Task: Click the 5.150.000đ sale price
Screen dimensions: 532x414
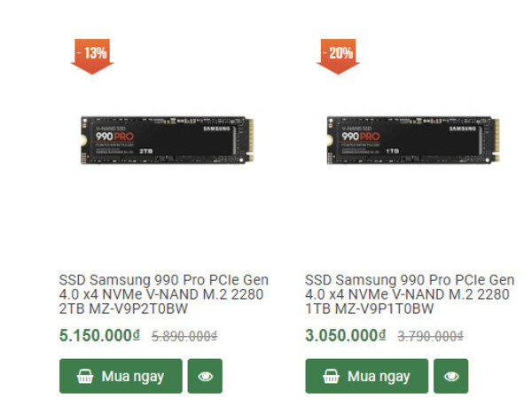Action: tap(99, 336)
